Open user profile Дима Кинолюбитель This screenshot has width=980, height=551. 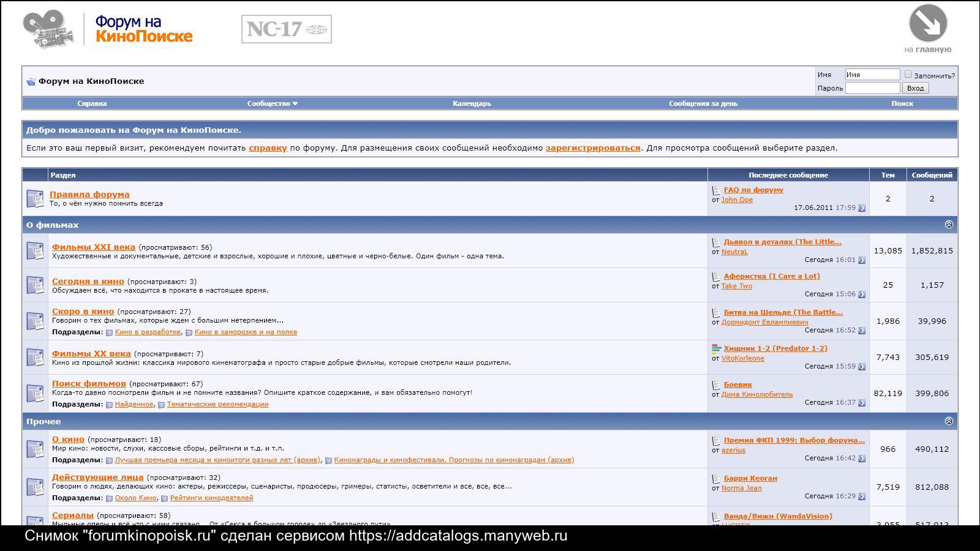757,394
